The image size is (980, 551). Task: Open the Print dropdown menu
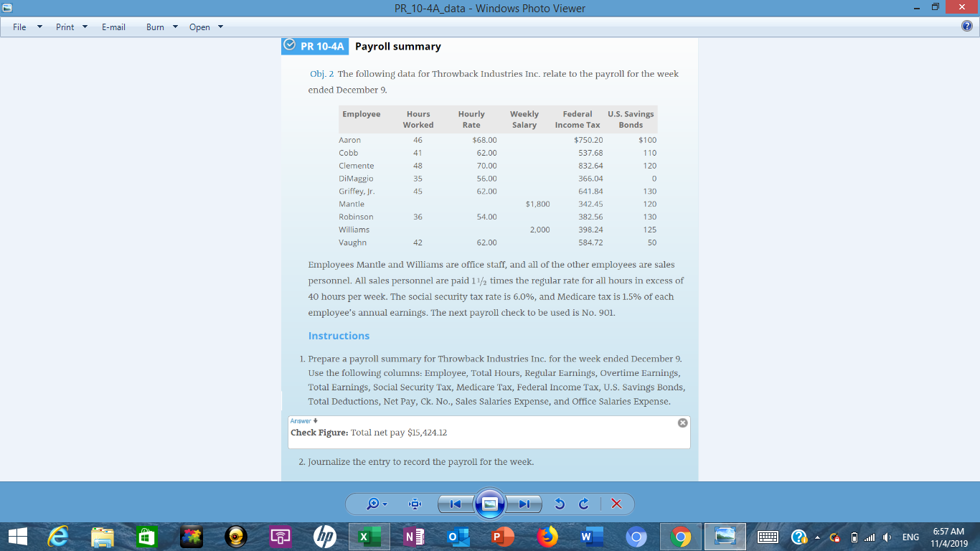tap(72, 27)
